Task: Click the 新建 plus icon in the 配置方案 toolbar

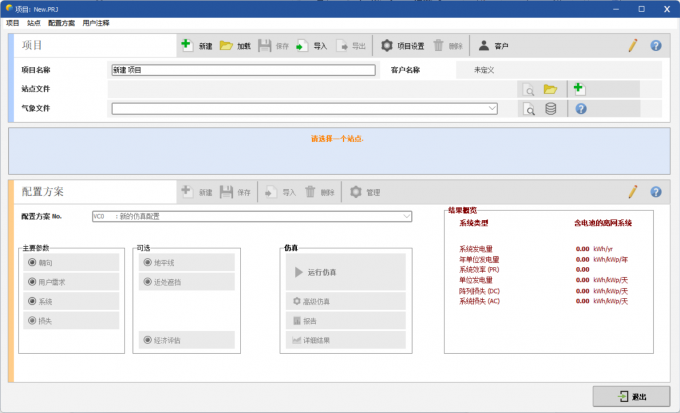Action: click(x=187, y=191)
